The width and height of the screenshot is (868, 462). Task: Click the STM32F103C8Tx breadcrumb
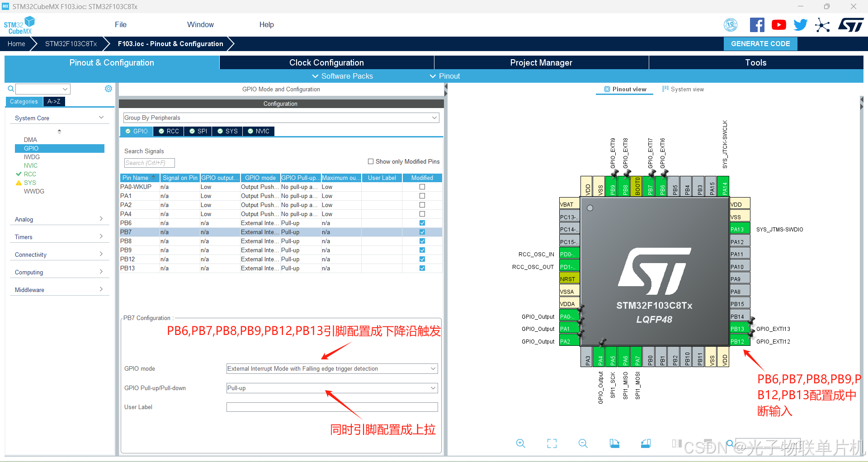click(71, 44)
